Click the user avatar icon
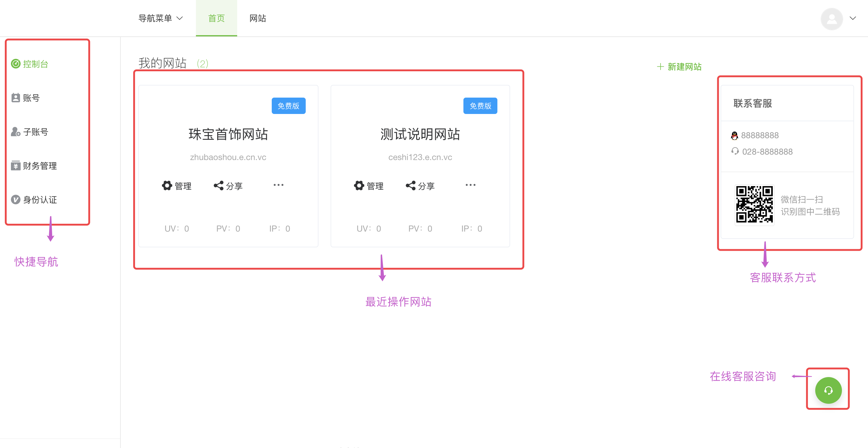This screenshot has width=868, height=448. pyautogui.click(x=831, y=18)
